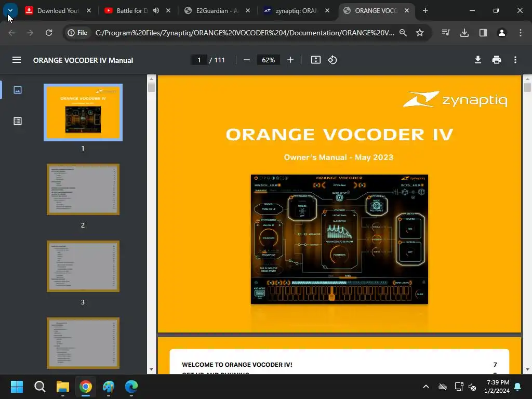Click the PDF page number field
The width and height of the screenshot is (532, 399).
[x=199, y=60]
